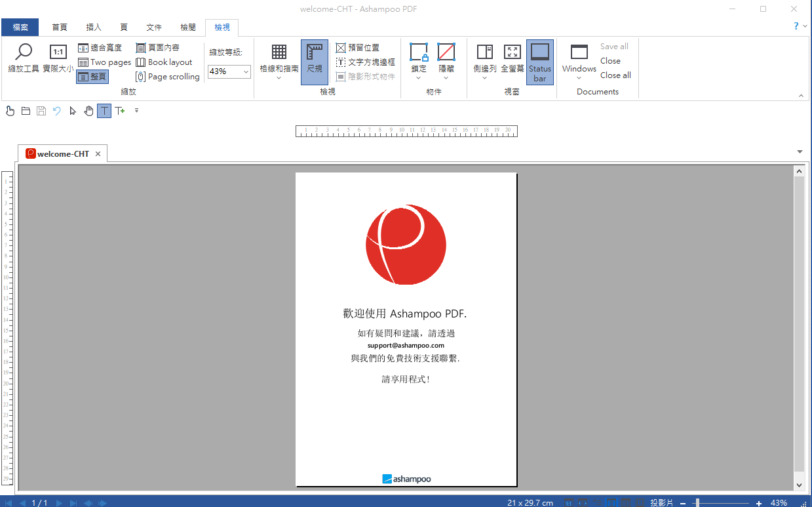812x507 pixels.
Task: Open the 側邊列 sidebar dropdown
Action: click(485, 62)
